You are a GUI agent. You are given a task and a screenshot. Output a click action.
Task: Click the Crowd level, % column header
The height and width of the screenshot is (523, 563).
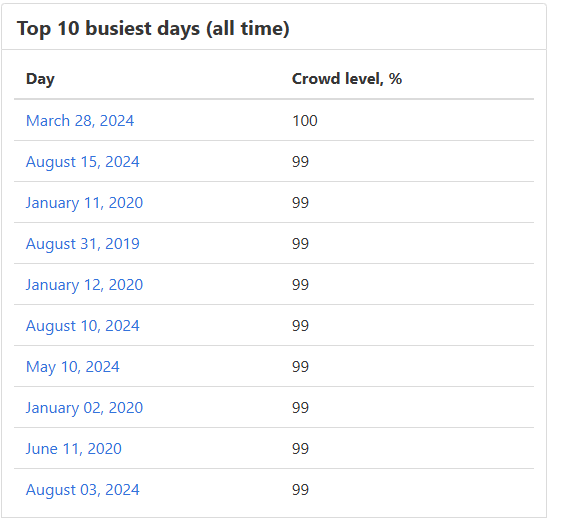[347, 79]
